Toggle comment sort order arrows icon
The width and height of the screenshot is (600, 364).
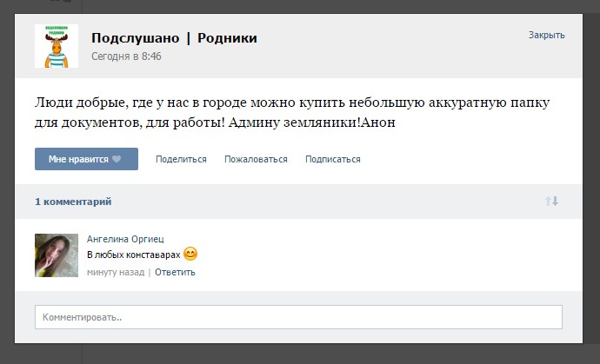(551, 202)
